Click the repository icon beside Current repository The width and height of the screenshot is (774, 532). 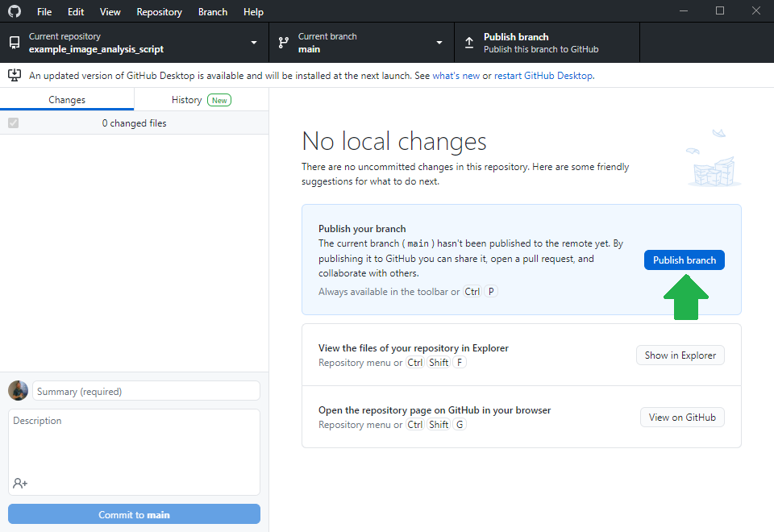15,43
